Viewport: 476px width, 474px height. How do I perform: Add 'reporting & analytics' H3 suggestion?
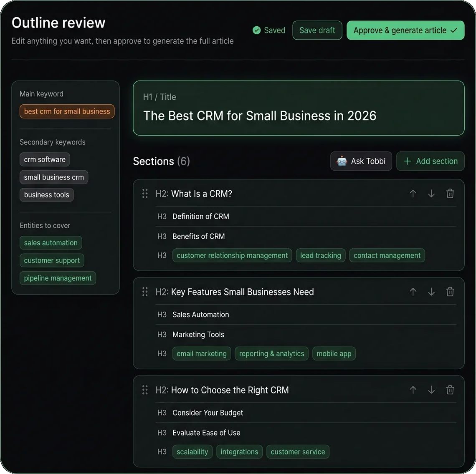[272, 353]
